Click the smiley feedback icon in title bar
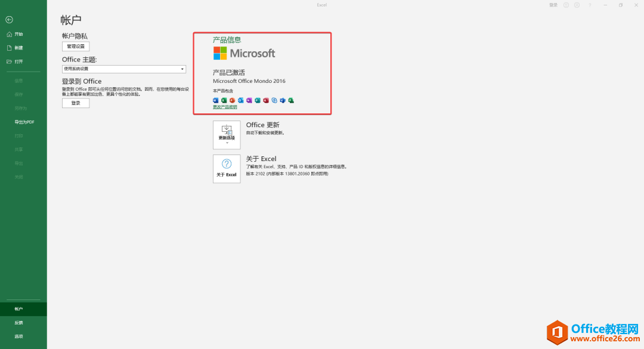This screenshot has height=349, width=644. point(566,5)
